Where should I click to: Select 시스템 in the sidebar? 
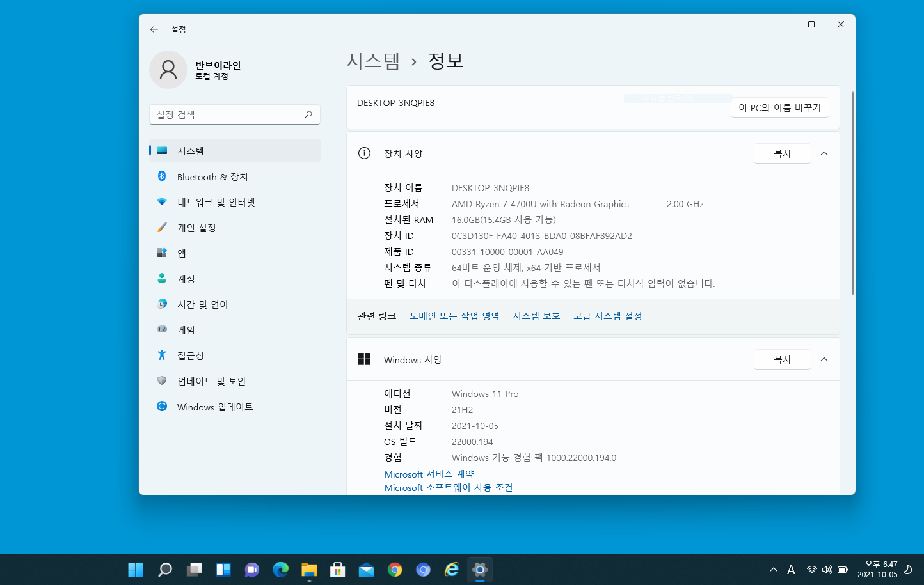[x=234, y=150]
